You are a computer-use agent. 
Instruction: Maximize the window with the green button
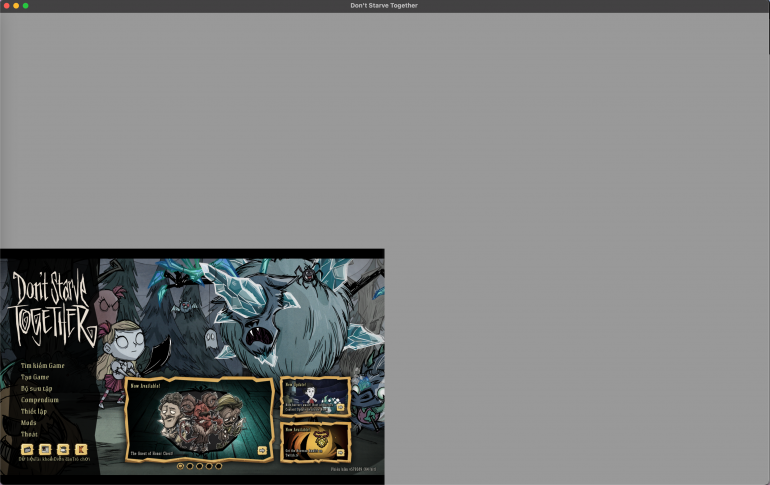(x=26, y=5)
